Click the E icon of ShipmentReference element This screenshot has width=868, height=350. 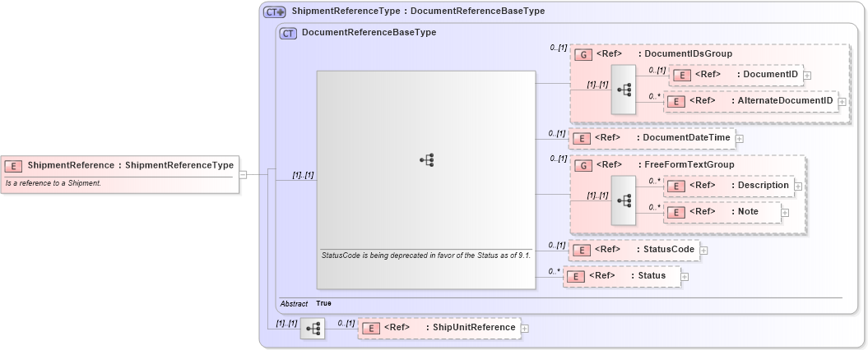(13, 165)
